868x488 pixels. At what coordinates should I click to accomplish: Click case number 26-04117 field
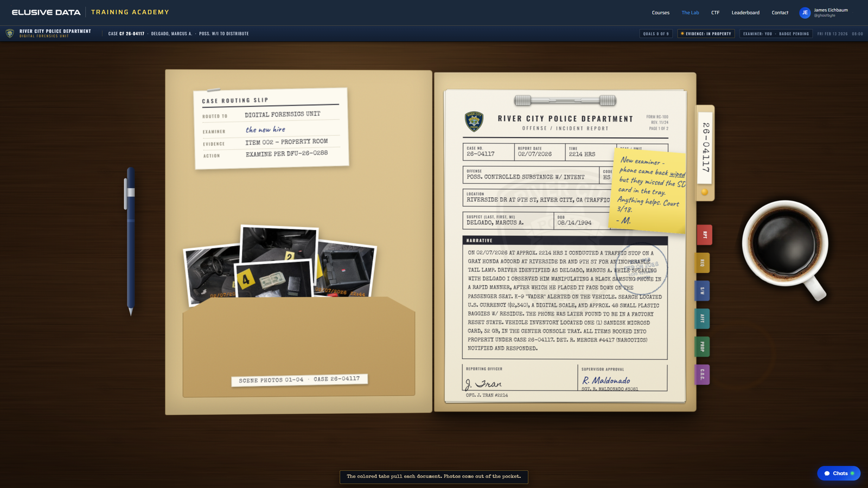[x=488, y=152]
